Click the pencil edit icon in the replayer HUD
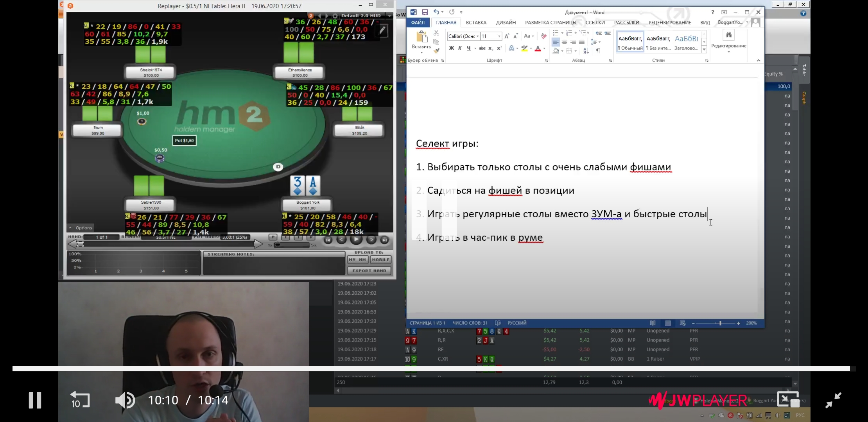 coord(382,30)
